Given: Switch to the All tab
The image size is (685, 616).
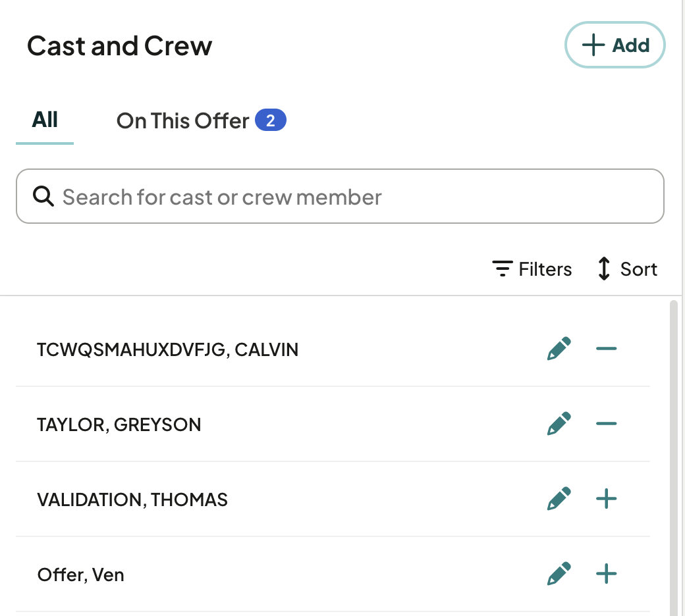Looking at the screenshot, I should [45, 120].
